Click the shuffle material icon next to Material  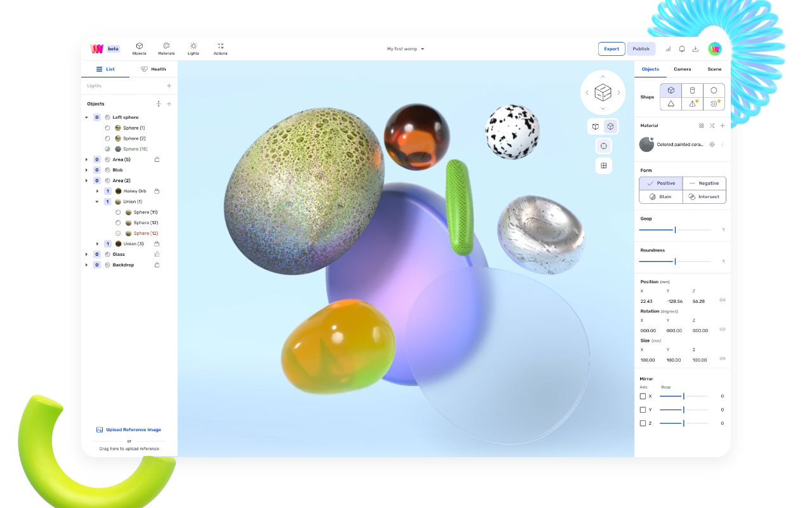(x=712, y=125)
